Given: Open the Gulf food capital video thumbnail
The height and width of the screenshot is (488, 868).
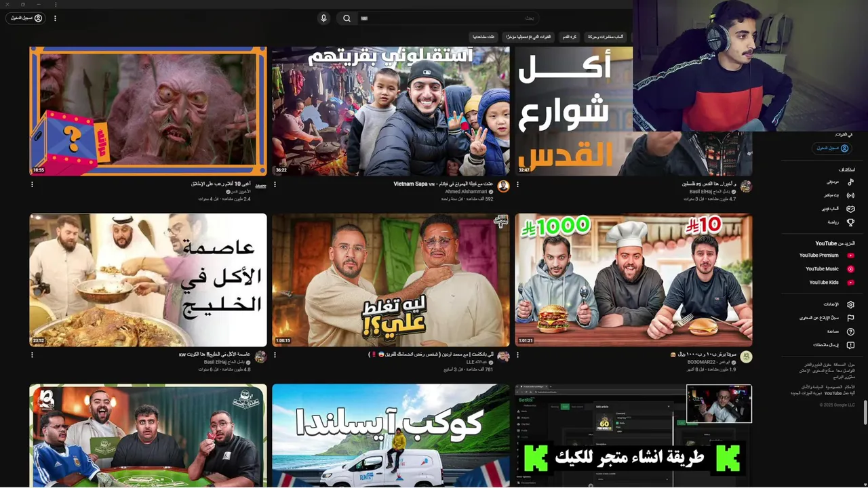Looking at the screenshot, I should 148,280.
